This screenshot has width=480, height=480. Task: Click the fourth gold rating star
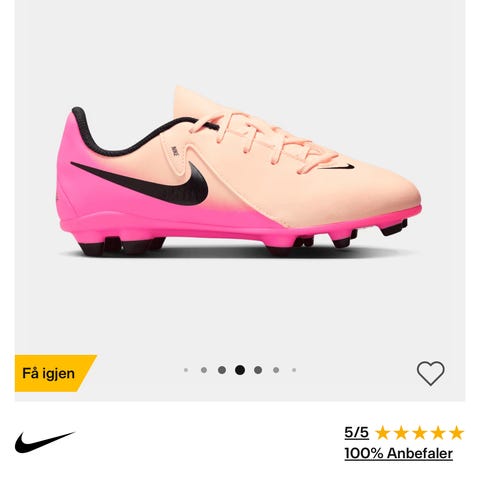click(x=438, y=433)
